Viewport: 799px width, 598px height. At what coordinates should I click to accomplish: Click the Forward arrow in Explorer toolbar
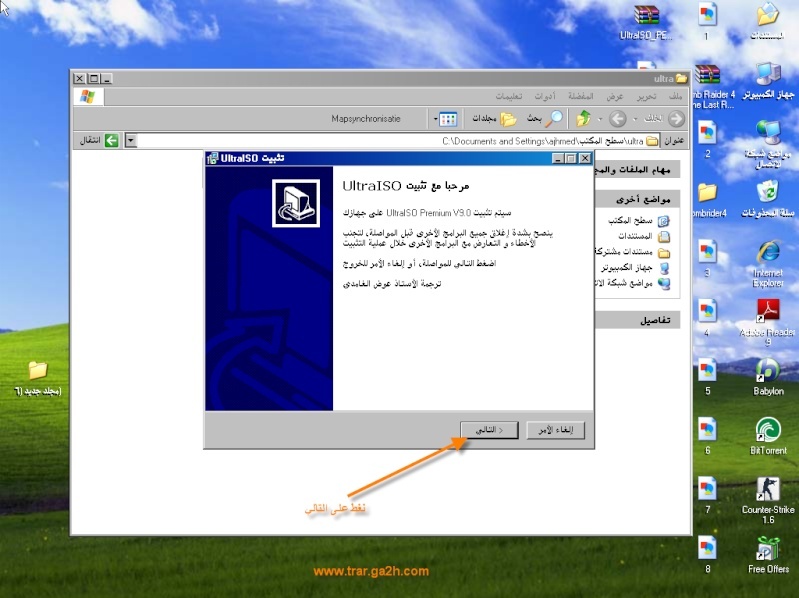pos(618,119)
